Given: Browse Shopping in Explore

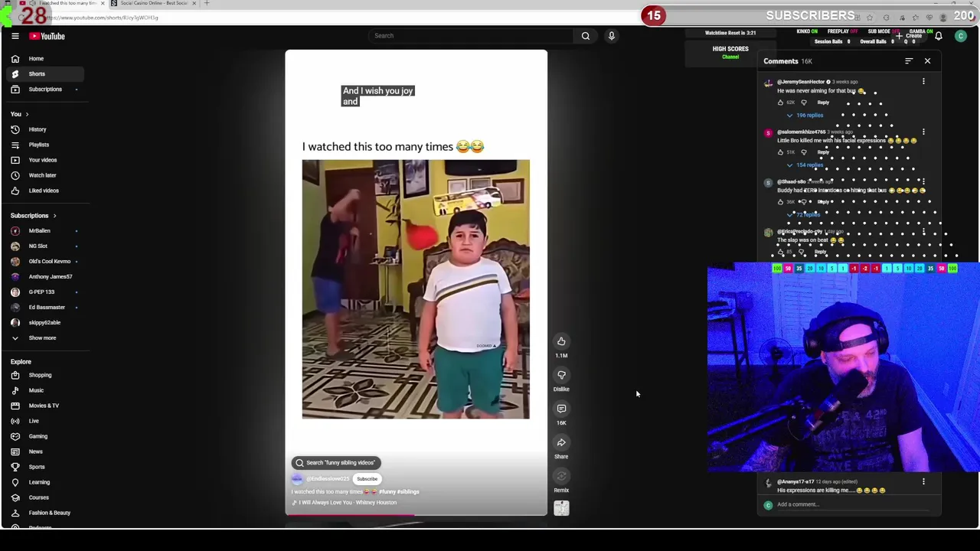Looking at the screenshot, I should tap(44, 375).
